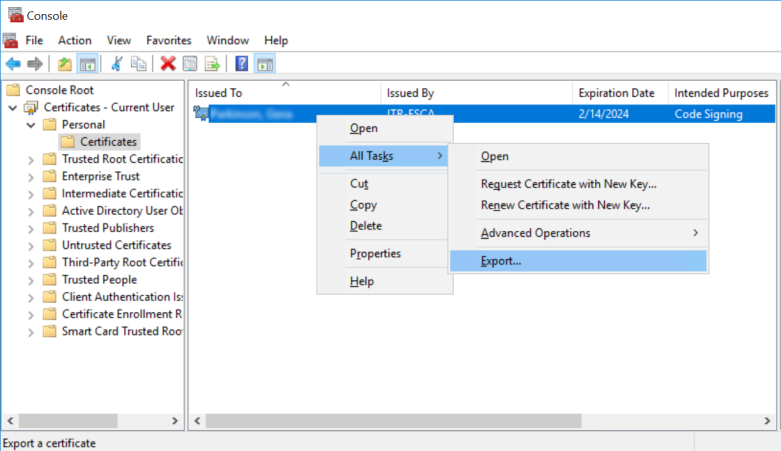The height and width of the screenshot is (451, 781).
Task: Choose Copy in the context menu
Action: click(385, 205)
